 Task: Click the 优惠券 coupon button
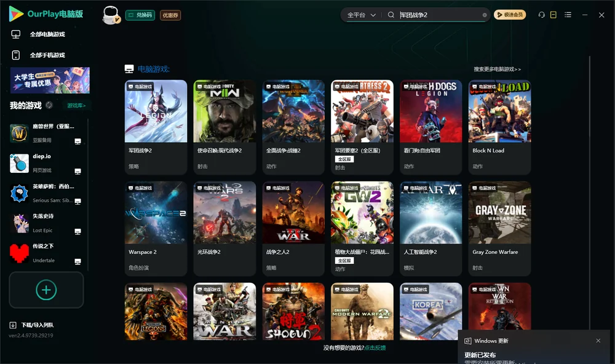tap(170, 15)
